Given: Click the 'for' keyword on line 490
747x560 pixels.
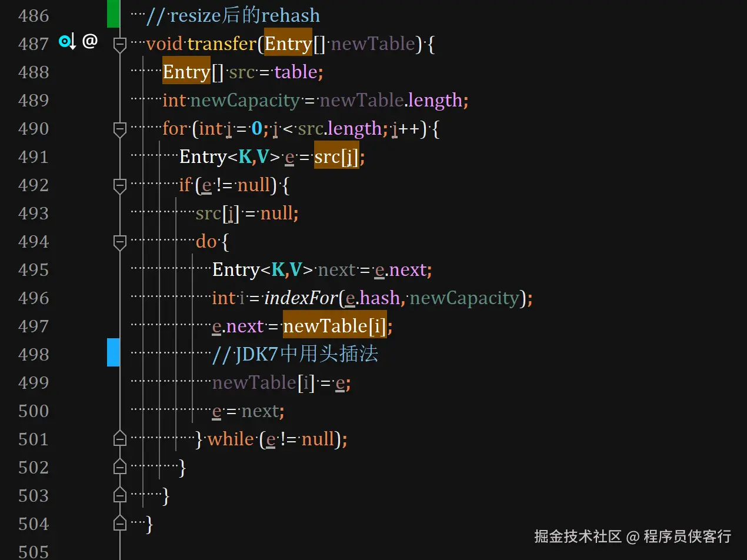Looking at the screenshot, I should (174, 128).
